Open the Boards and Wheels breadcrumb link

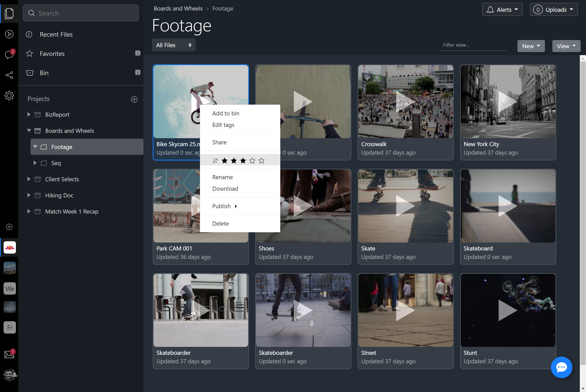(178, 8)
